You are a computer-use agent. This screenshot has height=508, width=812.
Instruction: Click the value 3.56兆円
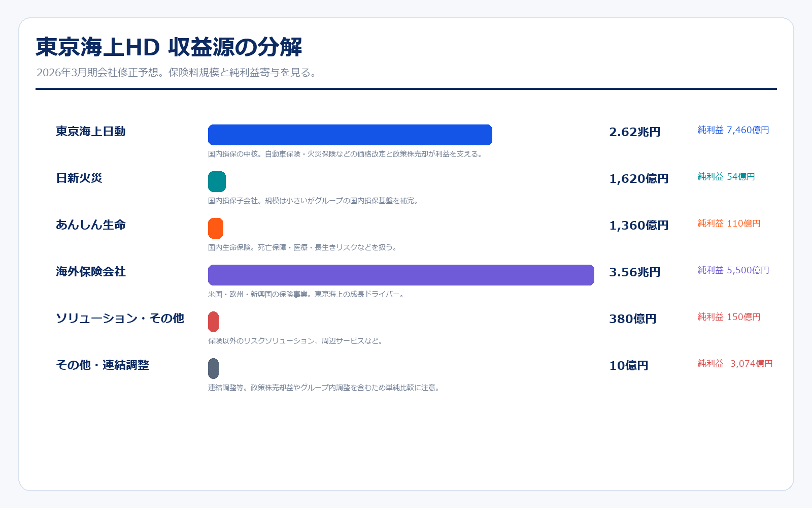click(x=635, y=272)
